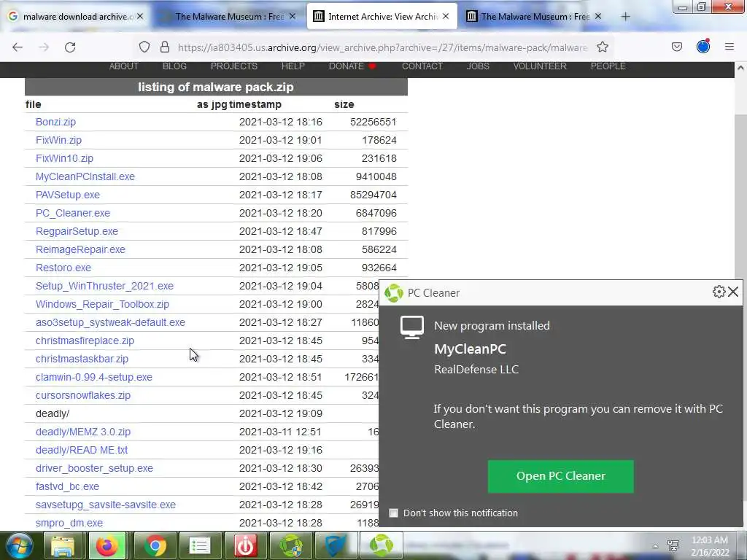
Task: Open the taskbar clock and date
Action: tap(711, 546)
